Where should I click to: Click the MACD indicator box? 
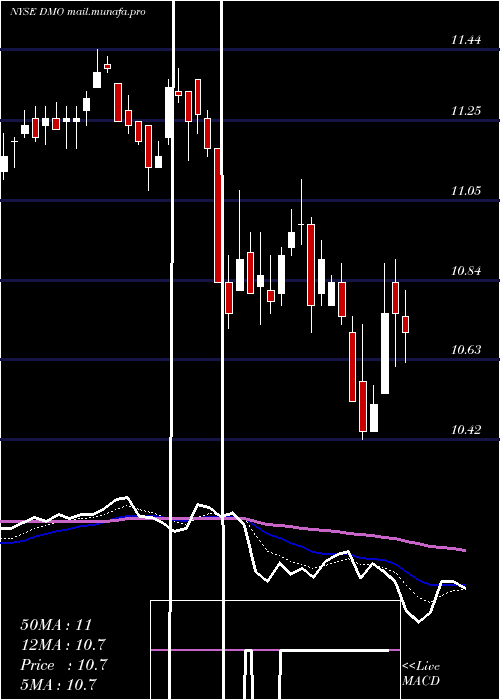275,650
